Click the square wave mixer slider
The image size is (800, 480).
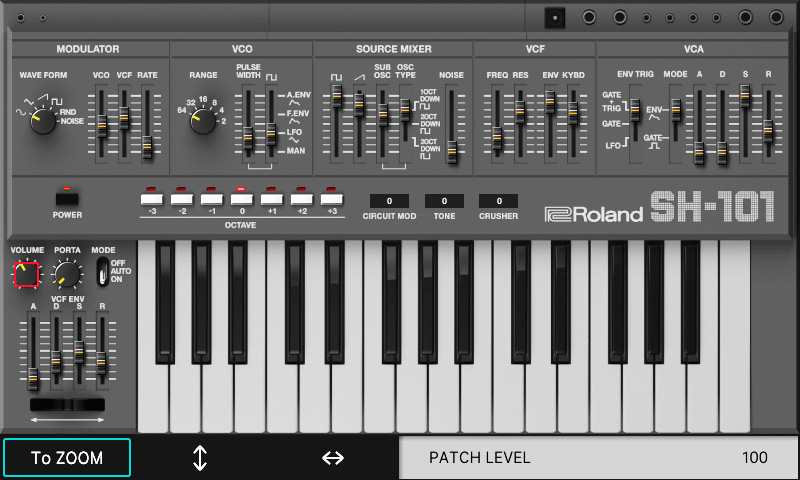(337, 96)
